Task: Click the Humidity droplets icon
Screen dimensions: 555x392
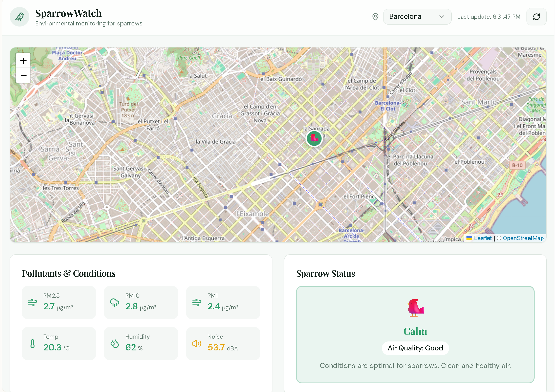Action: point(115,343)
